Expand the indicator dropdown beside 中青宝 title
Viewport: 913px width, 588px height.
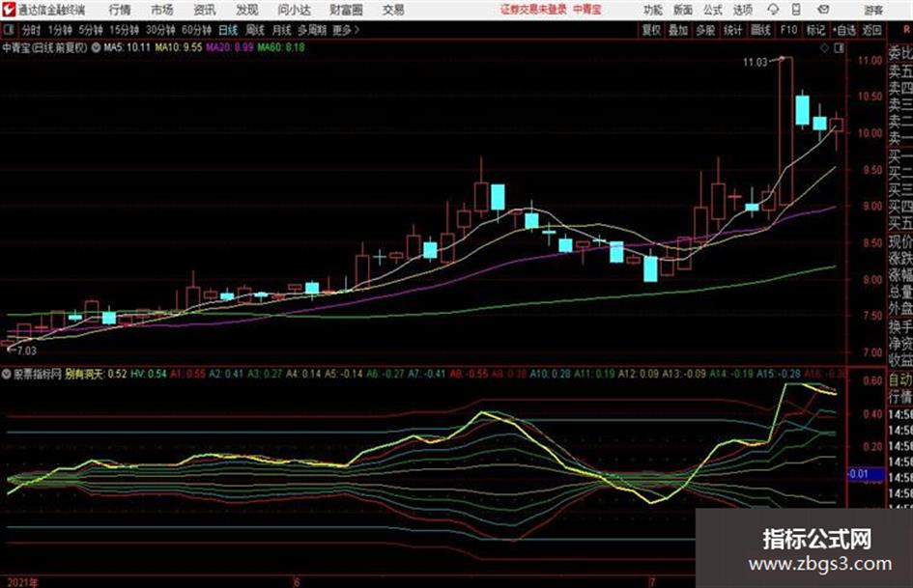(96, 47)
